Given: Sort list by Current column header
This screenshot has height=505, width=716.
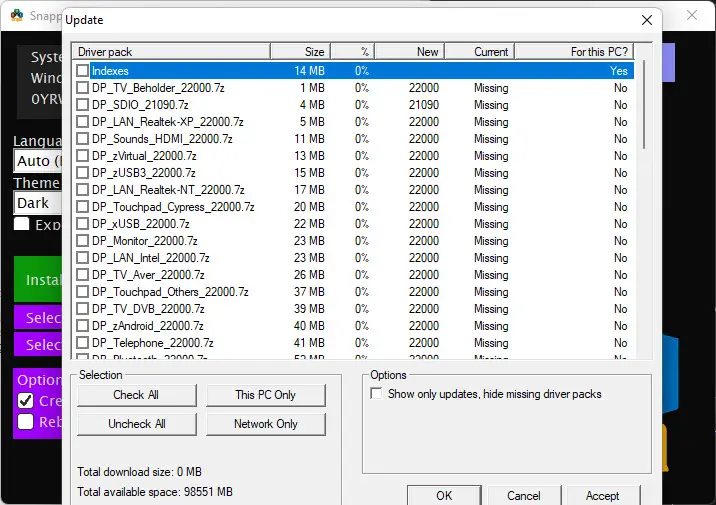Looking at the screenshot, I should point(480,52).
